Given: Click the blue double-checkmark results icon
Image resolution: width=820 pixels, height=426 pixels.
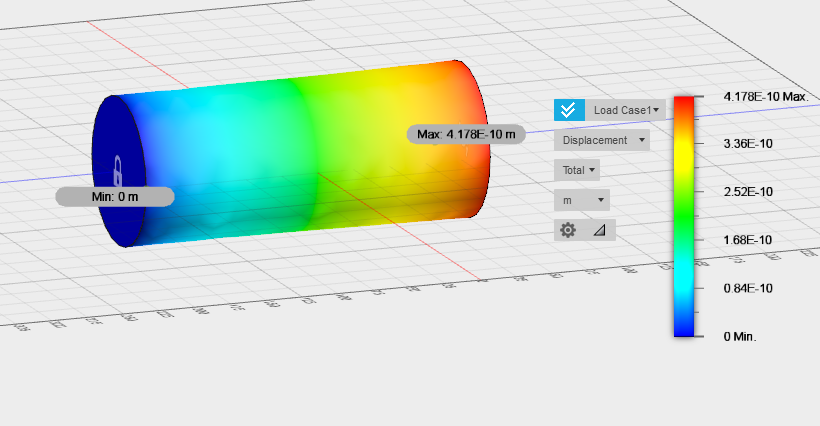Looking at the screenshot, I should coord(569,110).
